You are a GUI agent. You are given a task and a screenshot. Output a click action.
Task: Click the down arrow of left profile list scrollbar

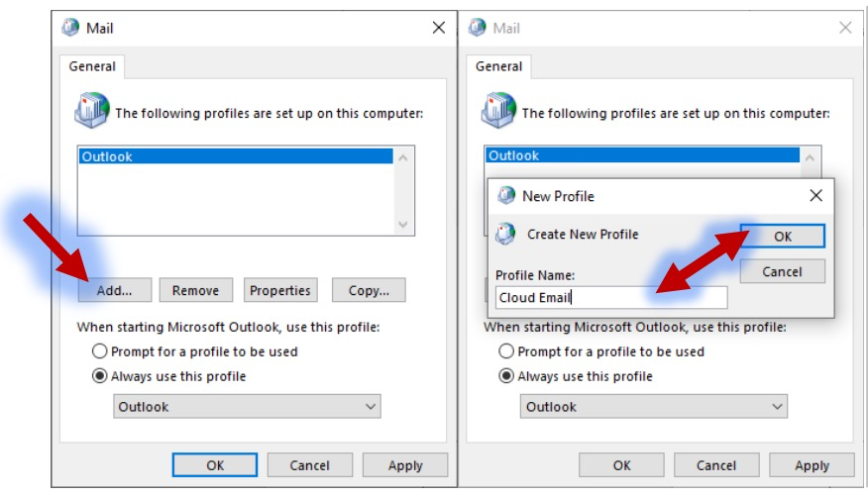pyautogui.click(x=403, y=224)
